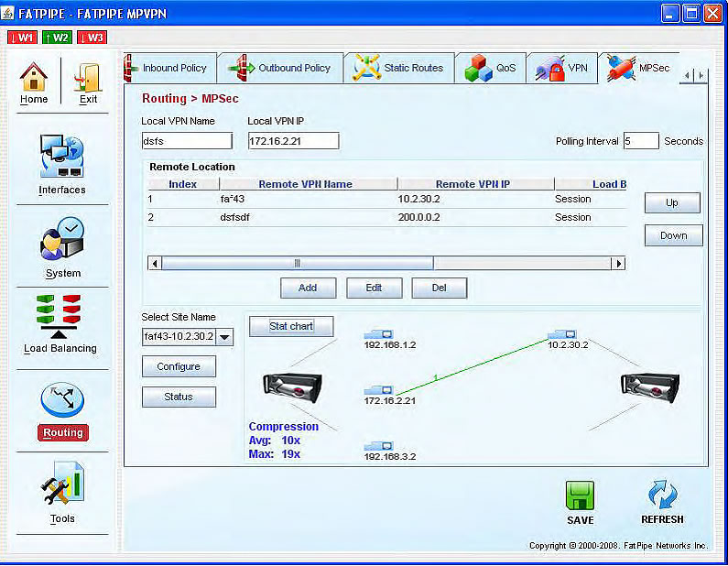Click the 192.168.1.2 link node icon
728x566 pixels.
[378, 334]
